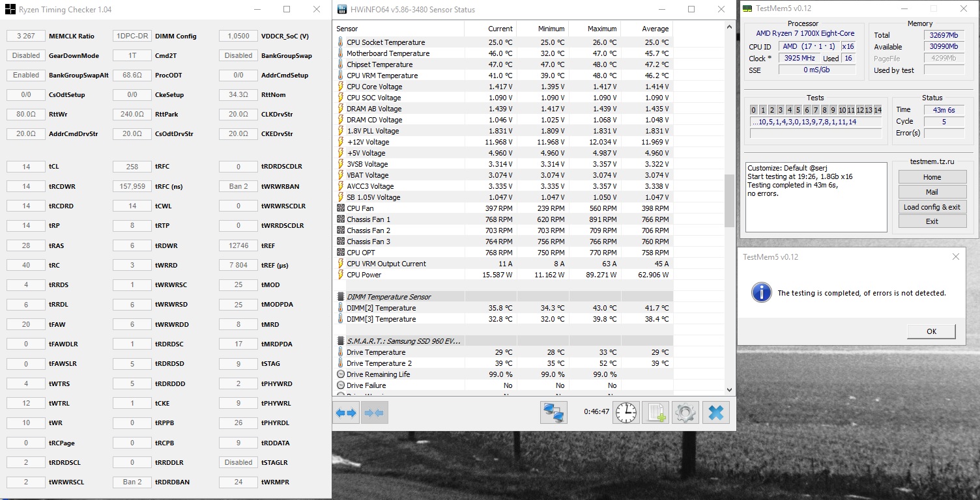This screenshot has width=980, height=500.
Task: Close the TestMem5 completion dialog with its X
Action: click(956, 257)
